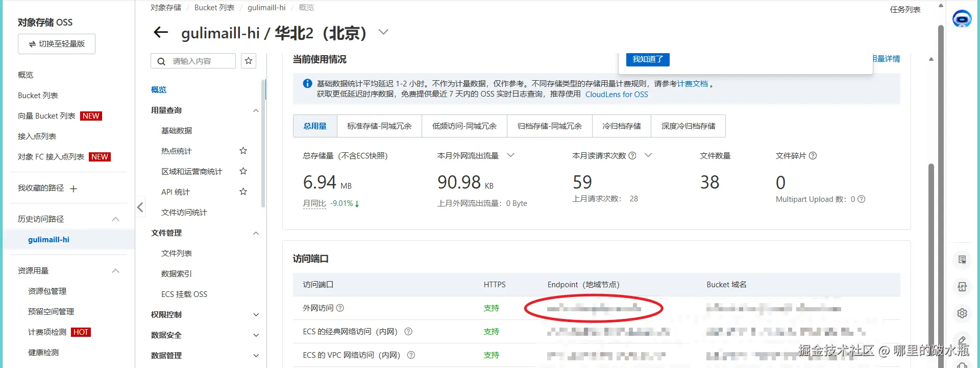Open 向量 Bucket 列表 in left navigation
This screenshot has height=368, width=980.
coord(46,116)
